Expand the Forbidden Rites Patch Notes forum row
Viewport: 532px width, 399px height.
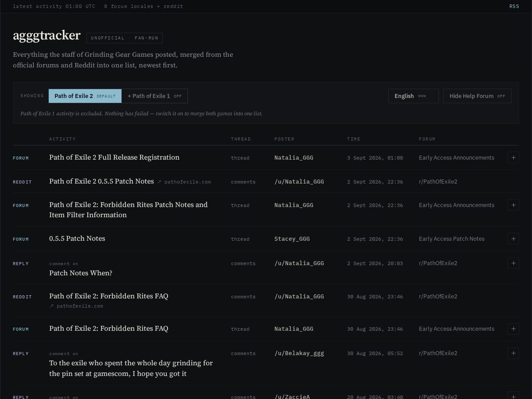point(513,205)
